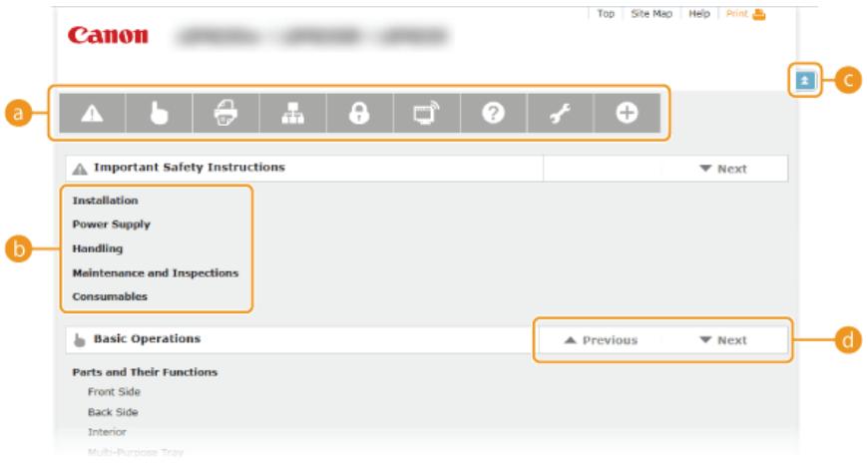Open the padlock security chapter icon
Image resolution: width=868 pixels, height=464 pixels.
(360, 114)
